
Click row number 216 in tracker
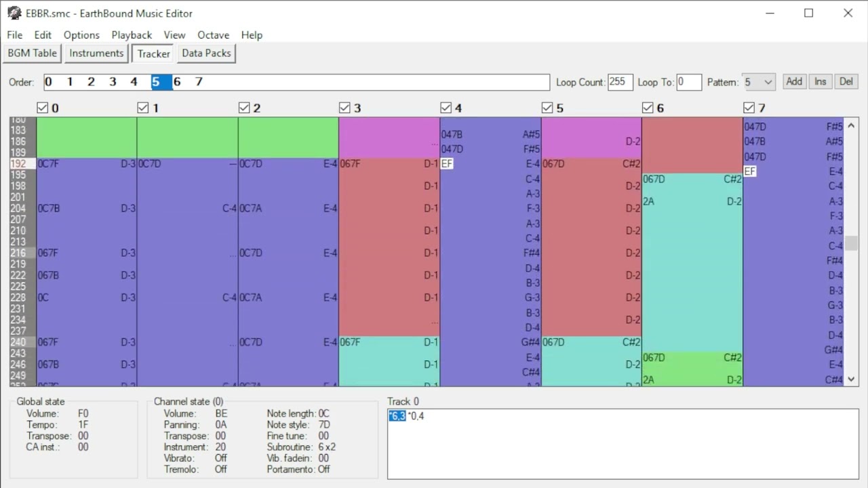point(18,253)
